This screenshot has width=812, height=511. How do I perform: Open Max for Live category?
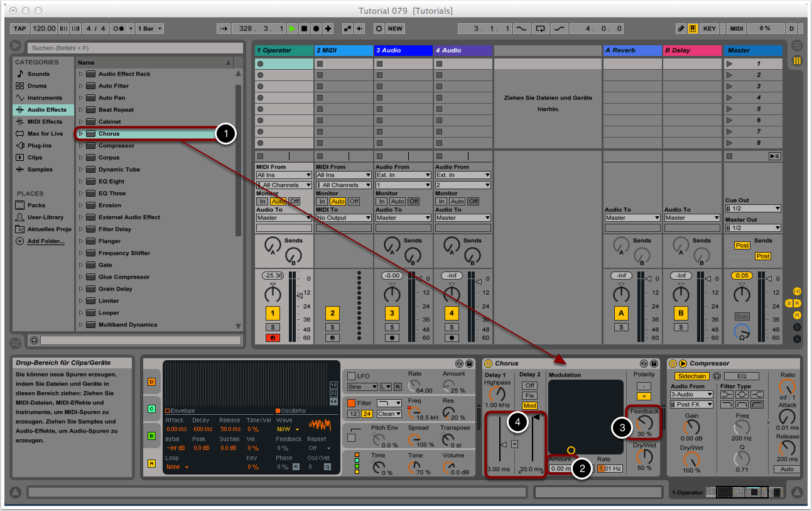44,134
